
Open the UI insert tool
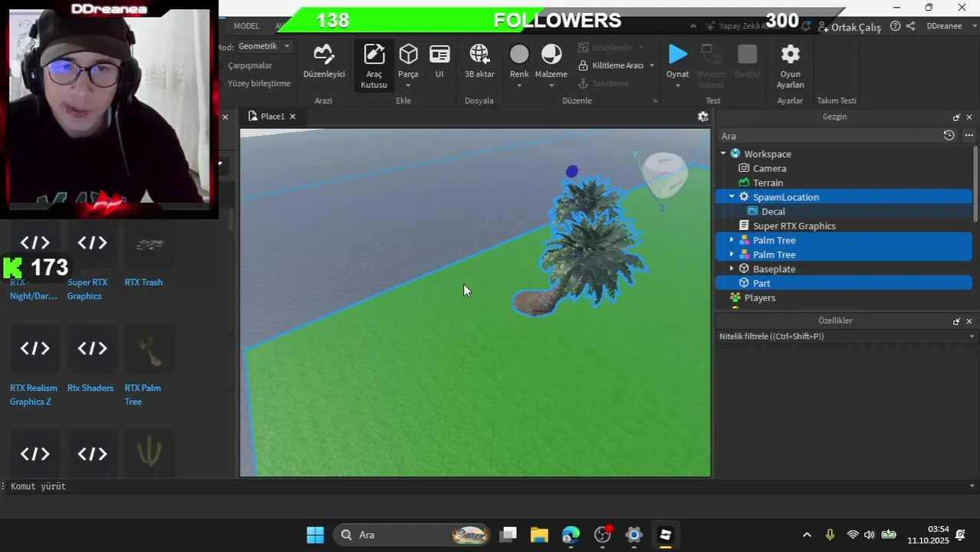[439, 61]
